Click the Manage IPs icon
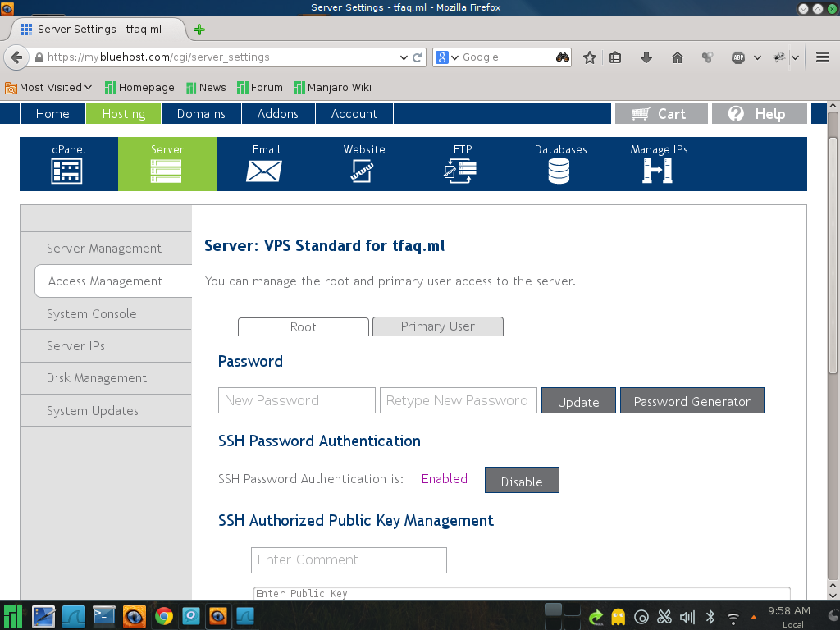 tap(658, 170)
